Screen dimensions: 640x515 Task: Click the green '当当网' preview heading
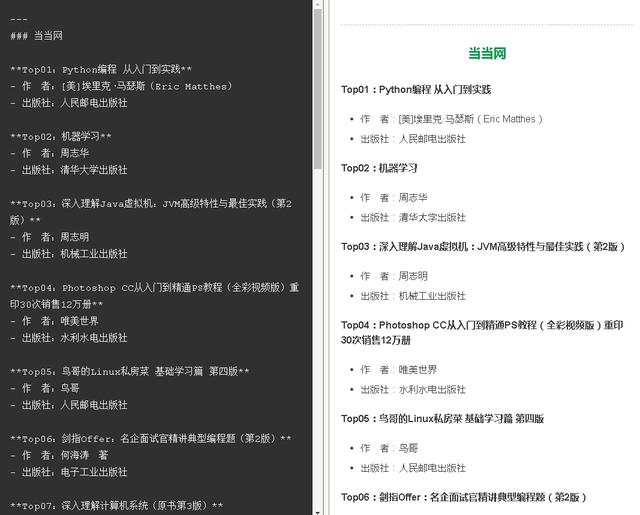point(487,53)
